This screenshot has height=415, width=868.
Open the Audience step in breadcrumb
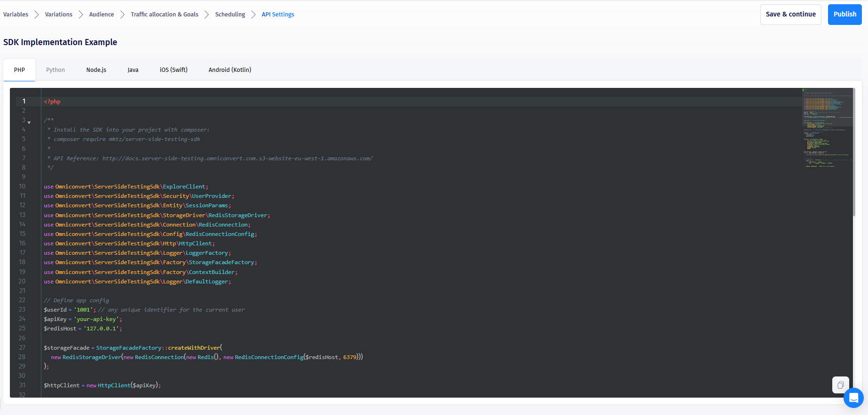coord(102,15)
